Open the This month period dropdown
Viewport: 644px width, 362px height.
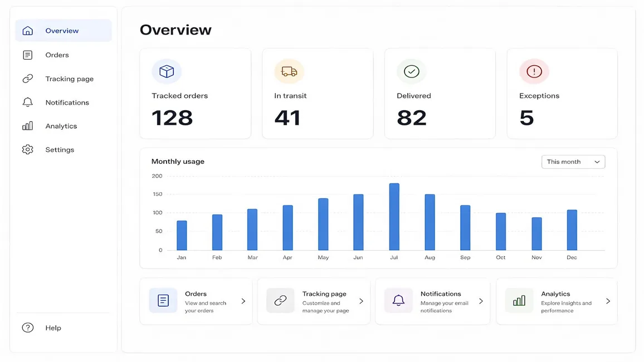click(x=573, y=162)
